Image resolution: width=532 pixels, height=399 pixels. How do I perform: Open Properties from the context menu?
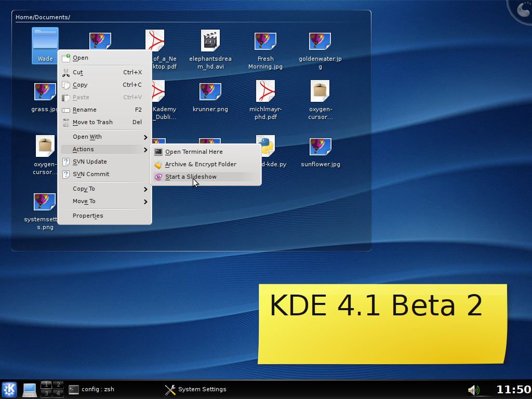coord(105,216)
